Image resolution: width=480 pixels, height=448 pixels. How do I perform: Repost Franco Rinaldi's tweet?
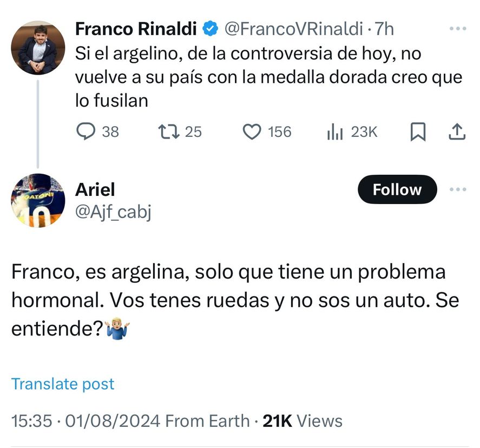[165, 131]
